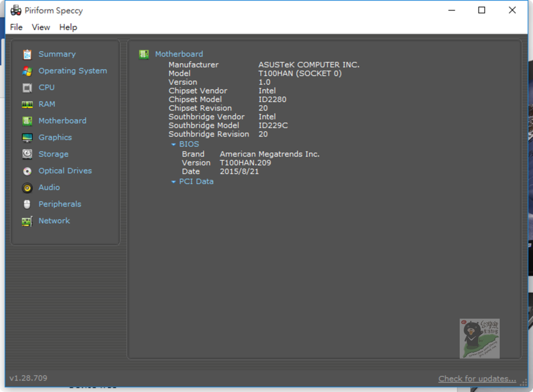Click BIOS version T100HAN.209

point(246,163)
